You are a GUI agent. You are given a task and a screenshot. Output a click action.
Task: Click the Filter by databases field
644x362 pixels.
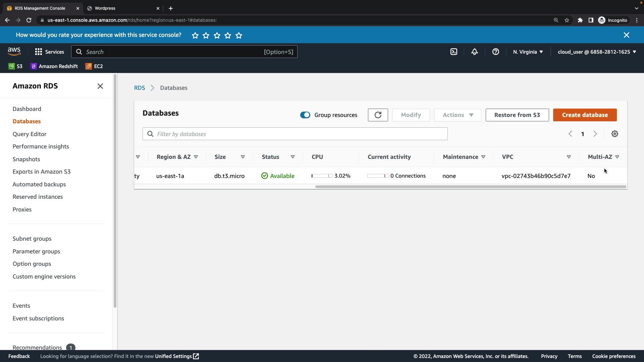point(295,134)
